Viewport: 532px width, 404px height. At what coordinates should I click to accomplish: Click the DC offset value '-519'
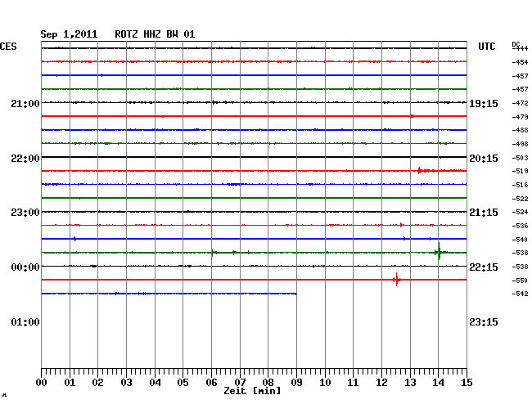tap(520, 171)
